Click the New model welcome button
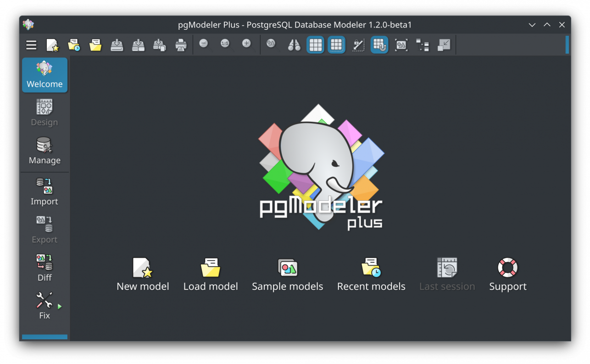 click(x=143, y=274)
